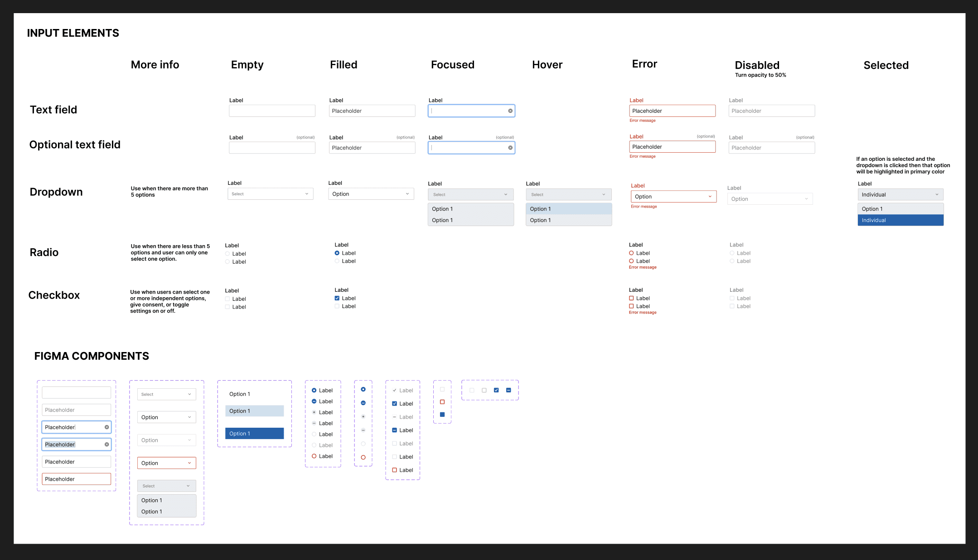Image resolution: width=978 pixels, height=560 pixels.
Task: Click the Empty state Text field input
Action: [272, 111]
